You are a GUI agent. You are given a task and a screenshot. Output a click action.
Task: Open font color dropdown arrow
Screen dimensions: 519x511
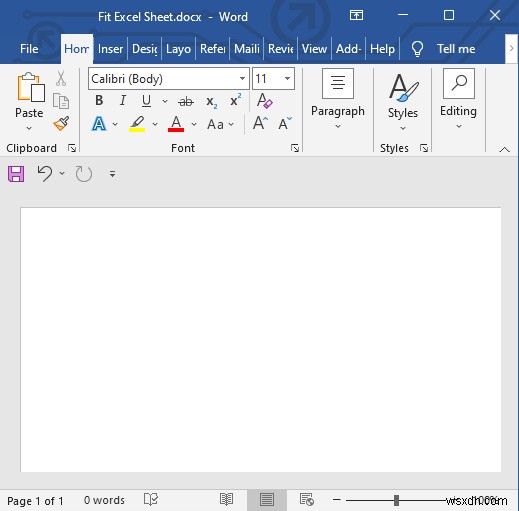pyautogui.click(x=194, y=124)
